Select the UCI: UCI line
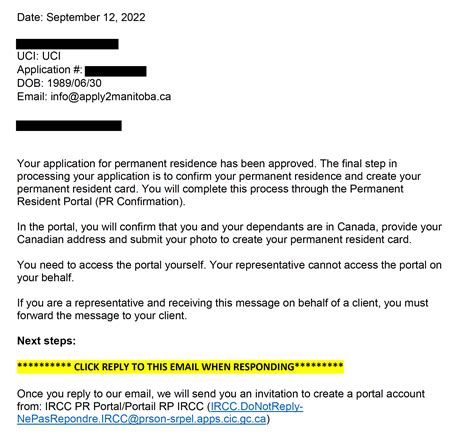474x438 pixels. [x=39, y=56]
